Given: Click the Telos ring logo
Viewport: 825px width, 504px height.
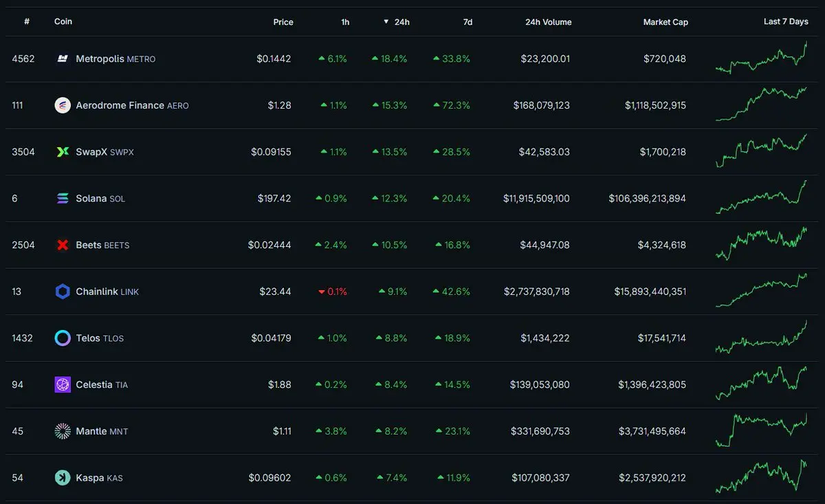Looking at the screenshot, I should [63, 338].
